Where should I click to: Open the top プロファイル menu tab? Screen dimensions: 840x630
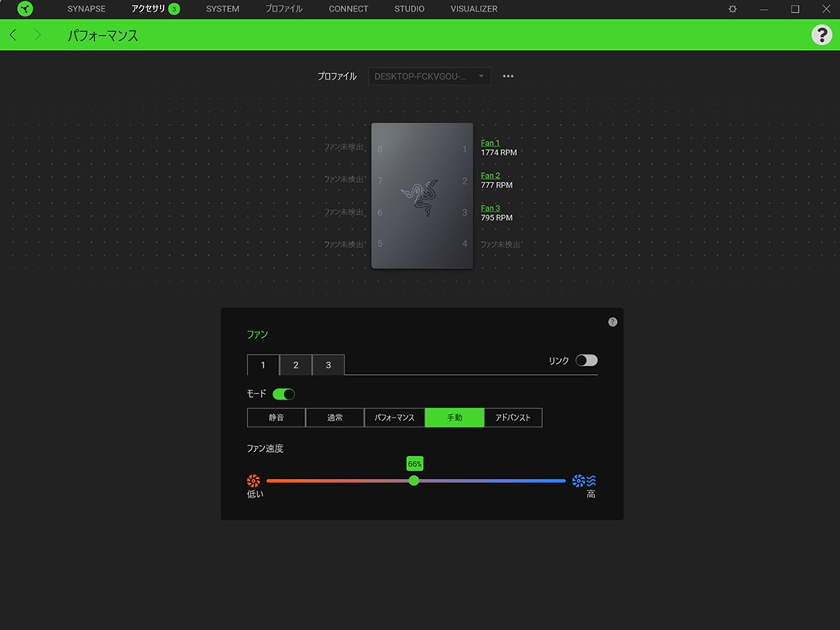coord(284,9)
